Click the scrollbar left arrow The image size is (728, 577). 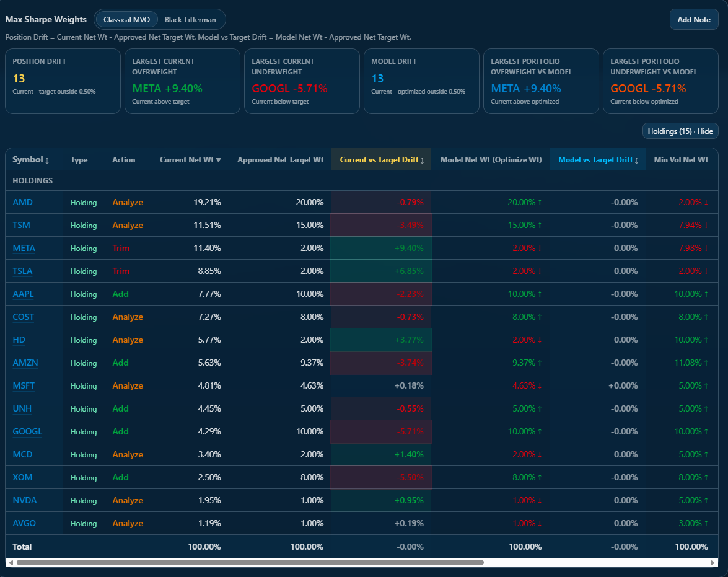tap(11, 562)
